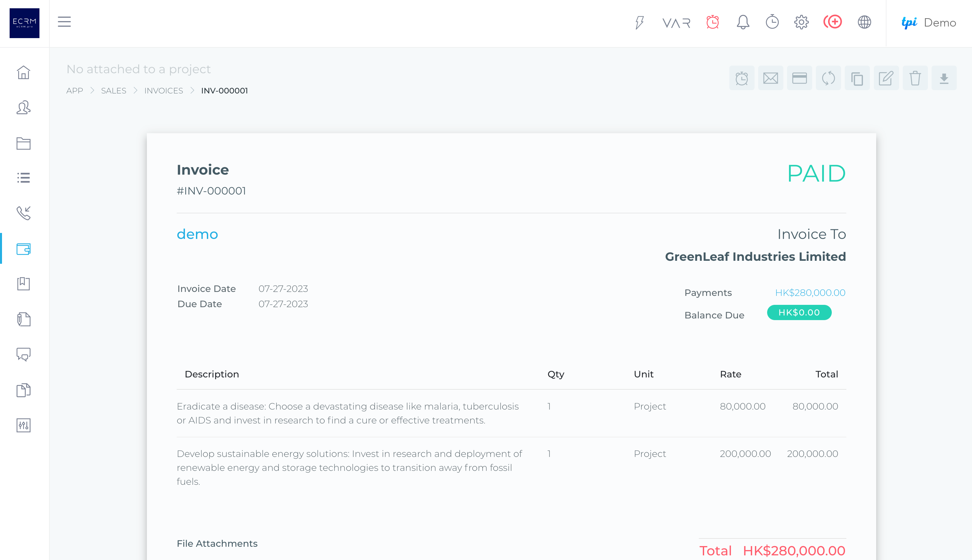Click the Total column header
Screen dimensions: 972x560
(826, 374)
